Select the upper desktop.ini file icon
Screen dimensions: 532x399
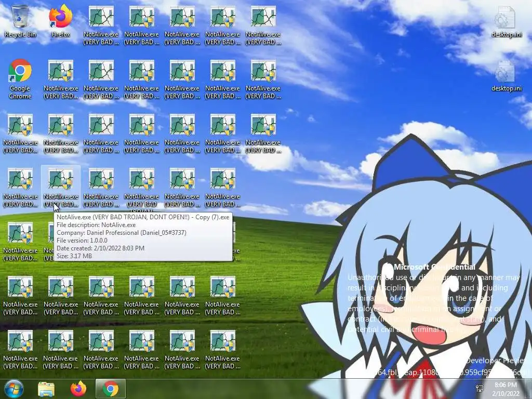[506, 22]
